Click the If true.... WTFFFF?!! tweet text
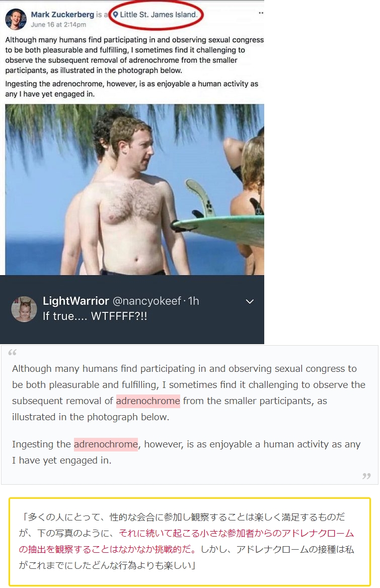The height and width of the screenshot is (588, 380). pos(95,316)
